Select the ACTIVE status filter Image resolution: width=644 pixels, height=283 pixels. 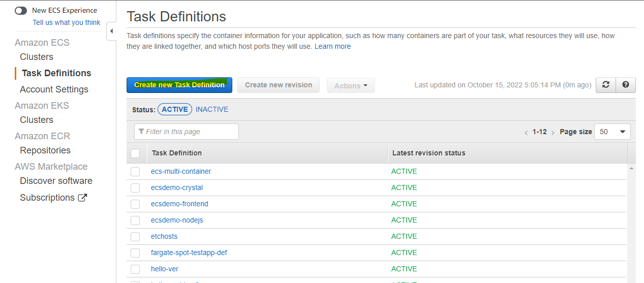pos(175,109)
